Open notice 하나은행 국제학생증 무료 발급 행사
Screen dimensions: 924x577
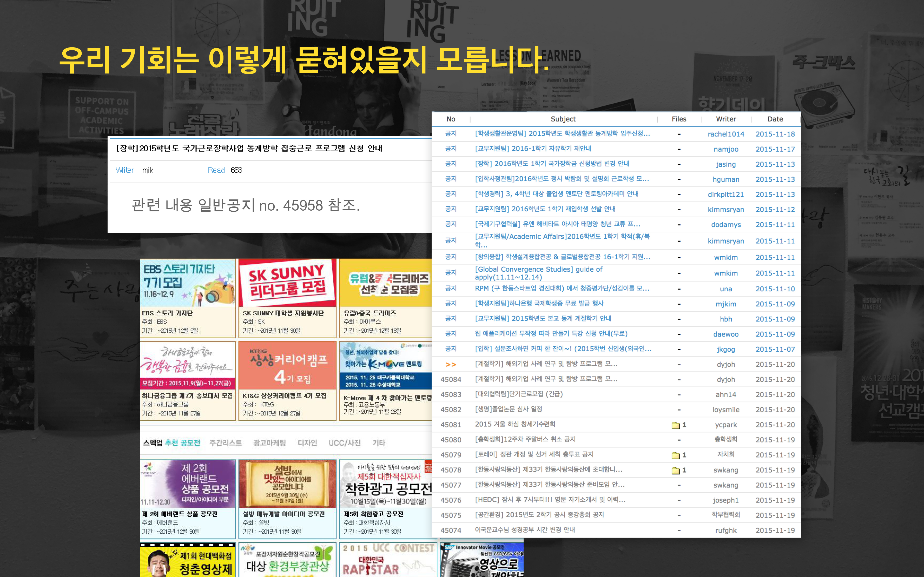(539, 303)
